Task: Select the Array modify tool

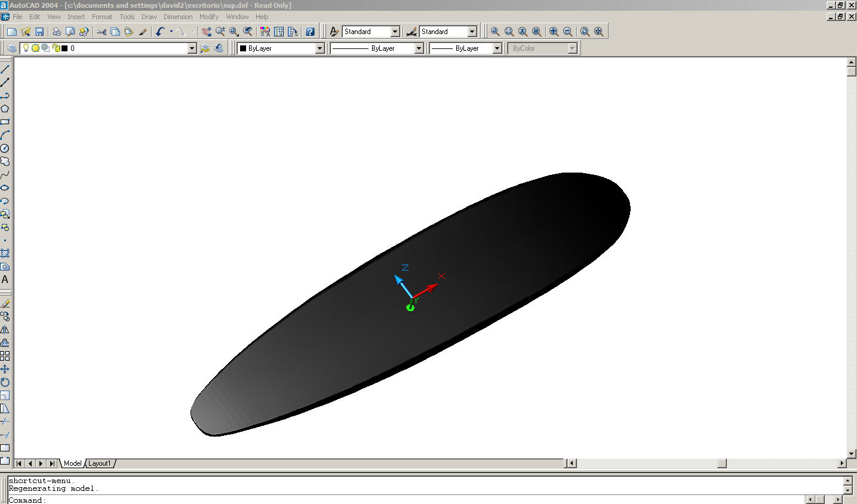Action: (x=5, y=356)
